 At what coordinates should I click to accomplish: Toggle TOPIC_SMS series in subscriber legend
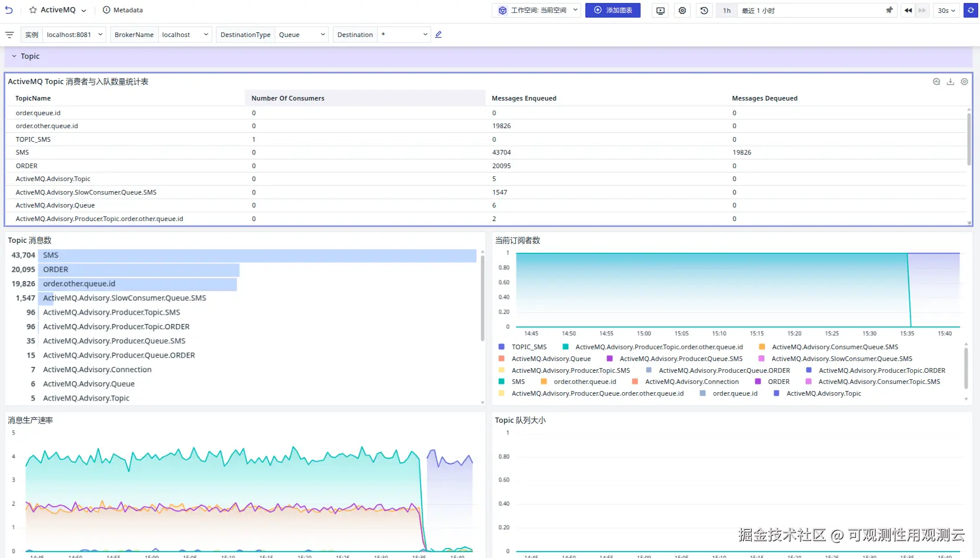pyautogui.click(x=529, y=347)
